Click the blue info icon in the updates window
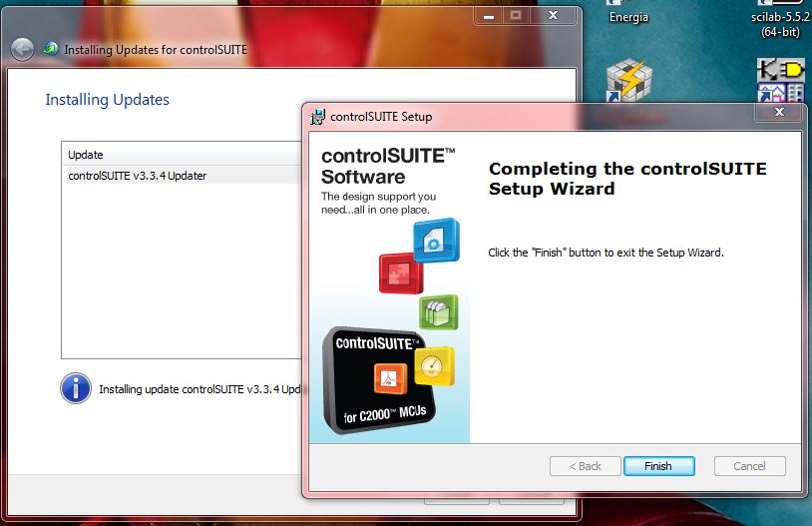 tap(76, 388)
